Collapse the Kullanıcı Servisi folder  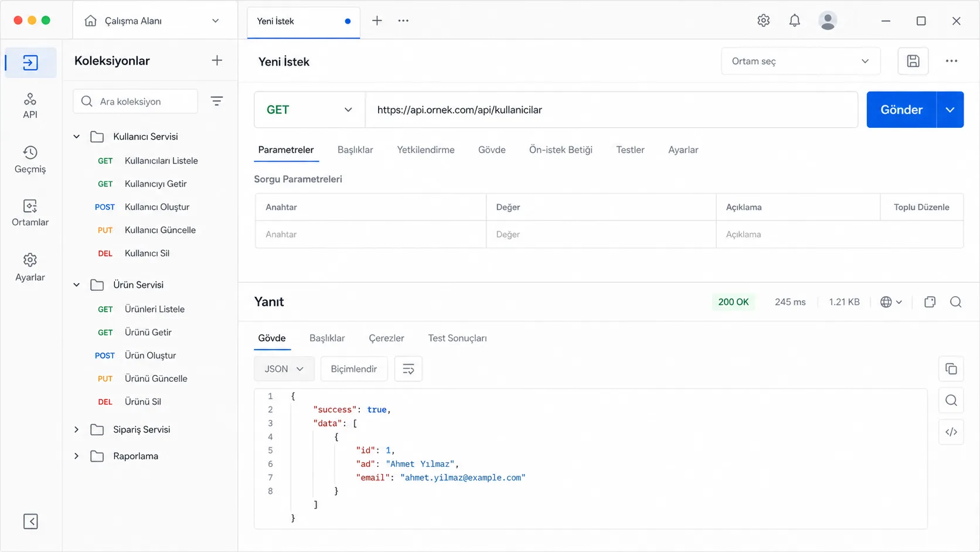click(76, 137)
